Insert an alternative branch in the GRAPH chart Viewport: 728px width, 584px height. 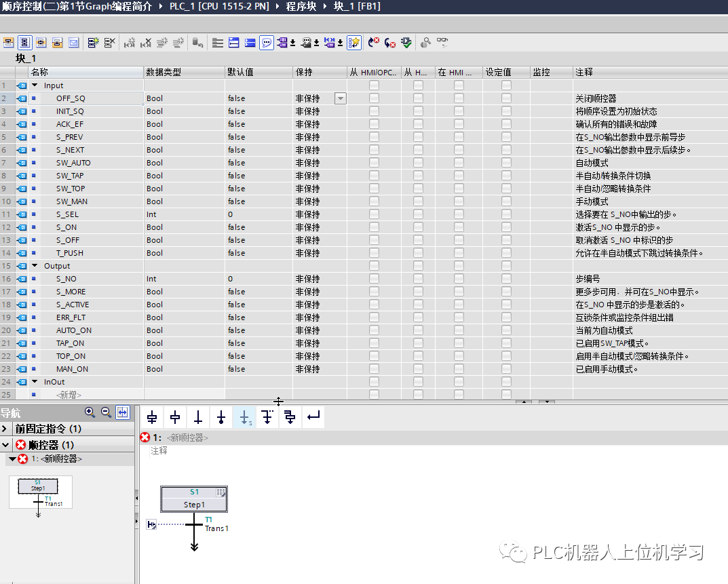point(267,418)
